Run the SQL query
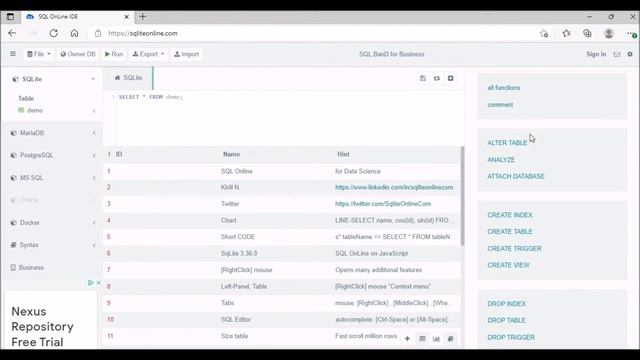 click(114, 54)
